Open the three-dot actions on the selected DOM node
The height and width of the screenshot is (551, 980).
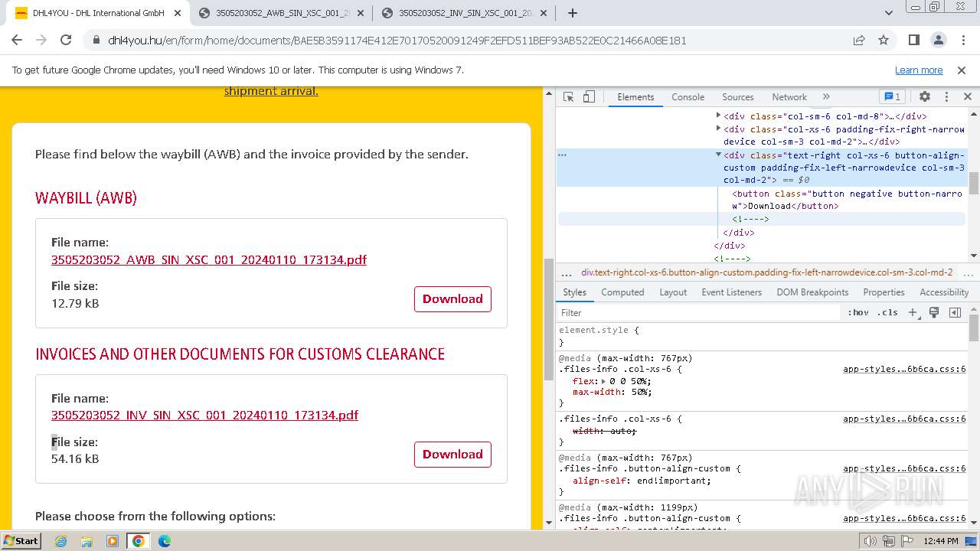click(x=562, y=155)
